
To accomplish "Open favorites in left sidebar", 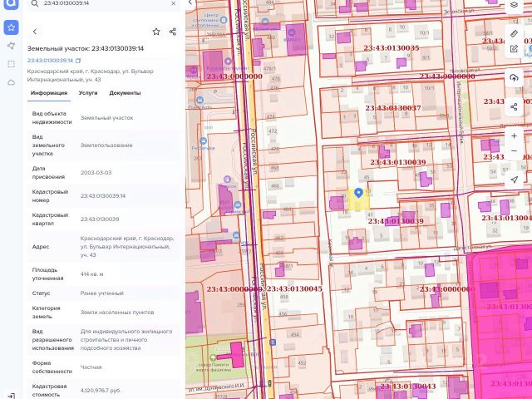I will click(11, 27).
